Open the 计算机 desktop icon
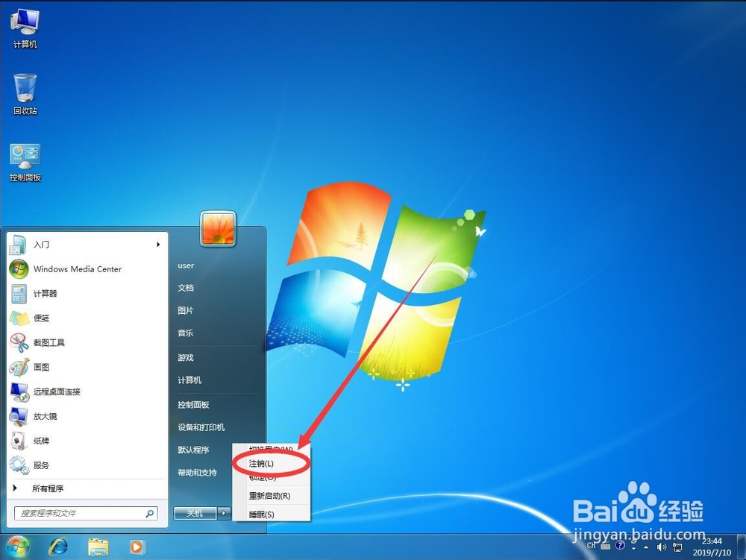 [25, 28]
